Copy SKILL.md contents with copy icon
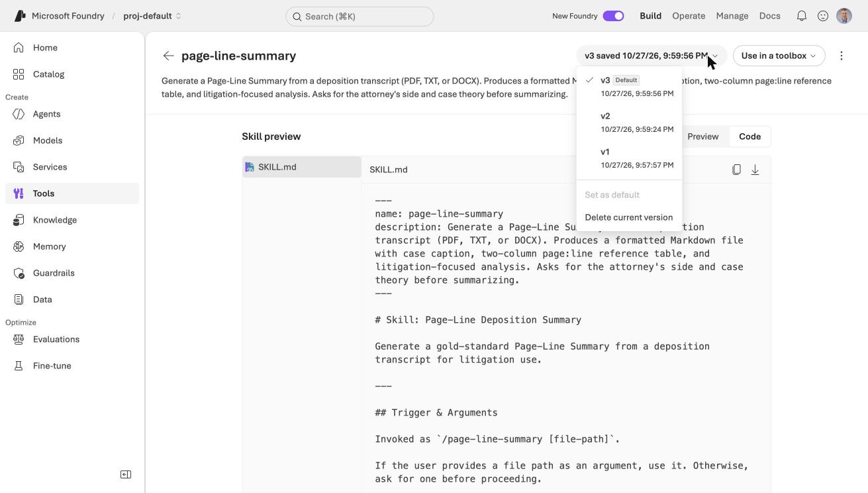 [736, 170]
